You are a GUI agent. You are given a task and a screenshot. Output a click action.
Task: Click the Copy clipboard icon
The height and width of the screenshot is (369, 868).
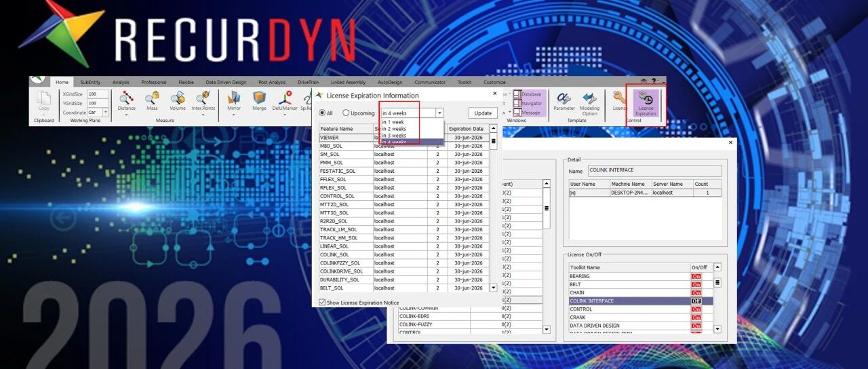[x=44, y=99]
